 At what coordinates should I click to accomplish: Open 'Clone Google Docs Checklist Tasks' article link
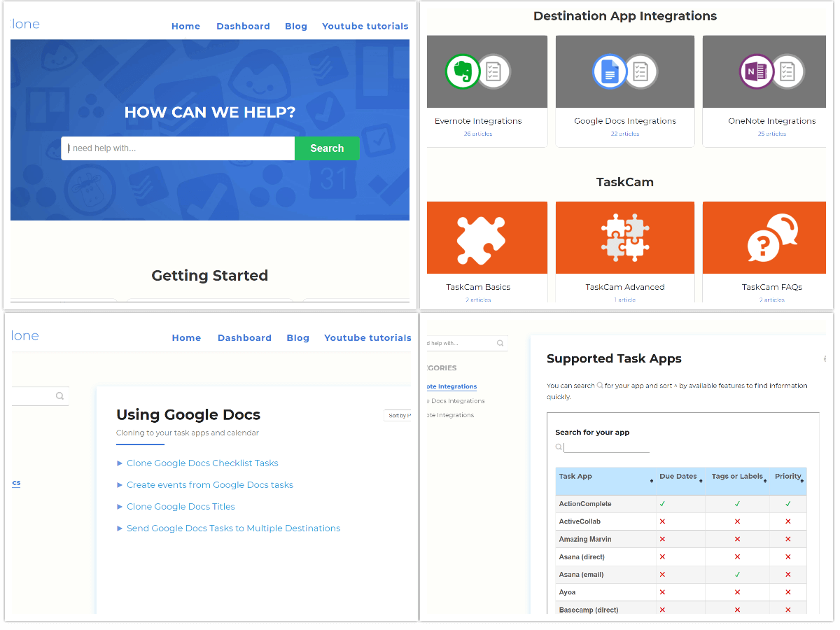202,463
